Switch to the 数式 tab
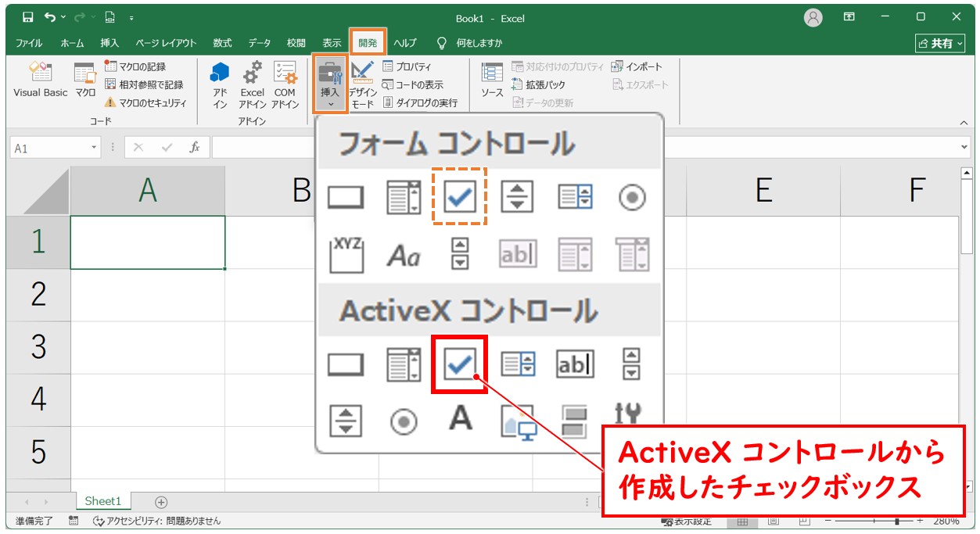Viewport: 980px width, 534px height. (222, 43)
